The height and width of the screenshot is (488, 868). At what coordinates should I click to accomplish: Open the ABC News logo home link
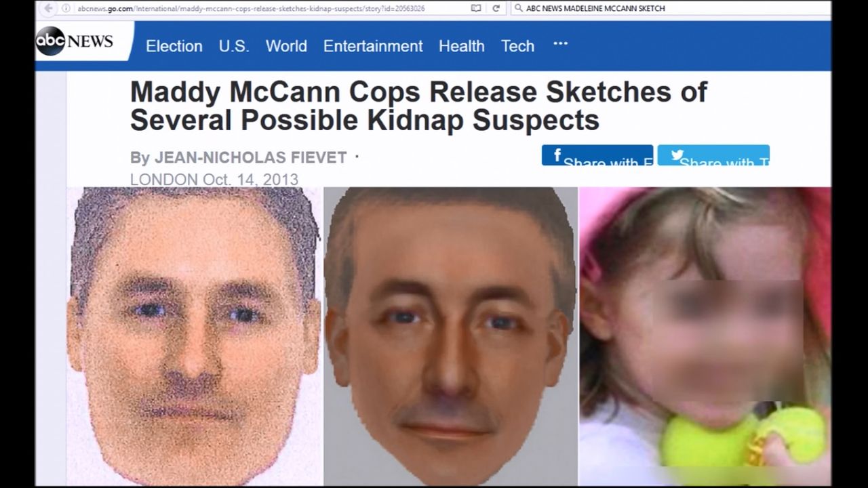click(x=76, y=41)
